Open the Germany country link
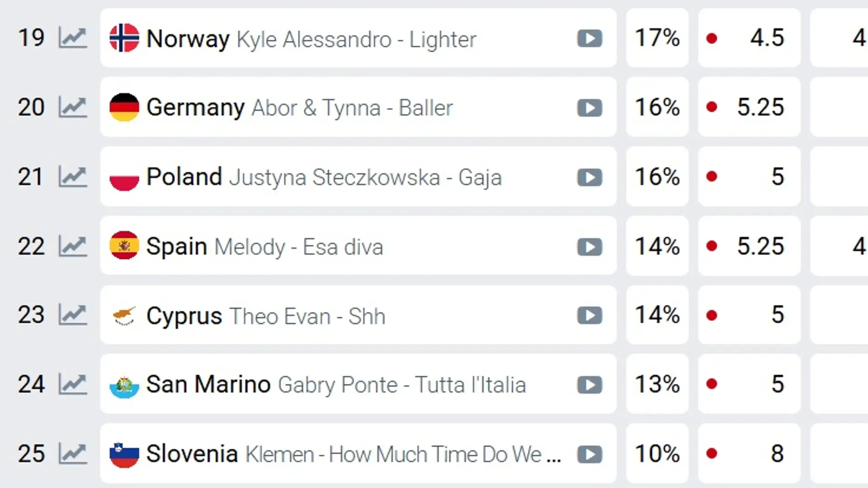 point(195,108)
